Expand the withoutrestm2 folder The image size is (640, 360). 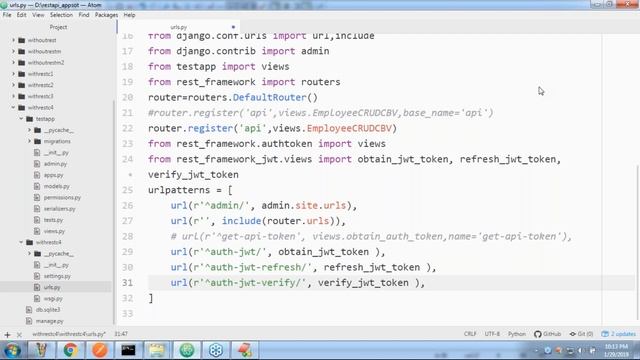click(x=13, y=62)
